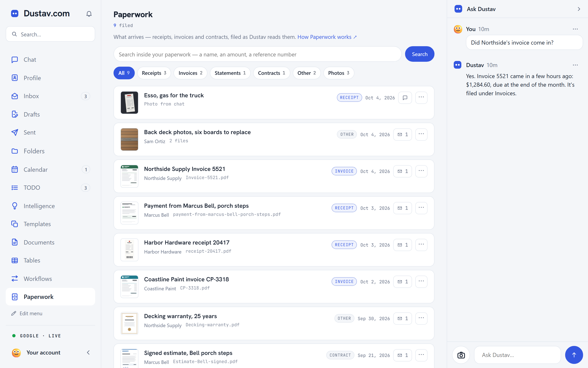Viewport: 588px width, 368px height.
Task: Open message options for your question
Action: 575,29
